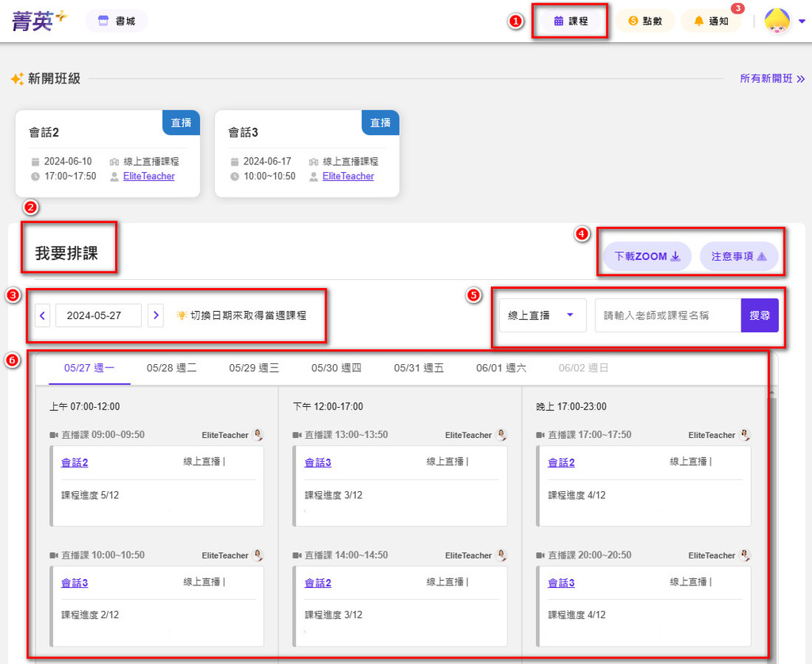Open 會話3 link in 13:00~13:50 slot
This screenshot has height=664, width=812.
pos(317,462)
